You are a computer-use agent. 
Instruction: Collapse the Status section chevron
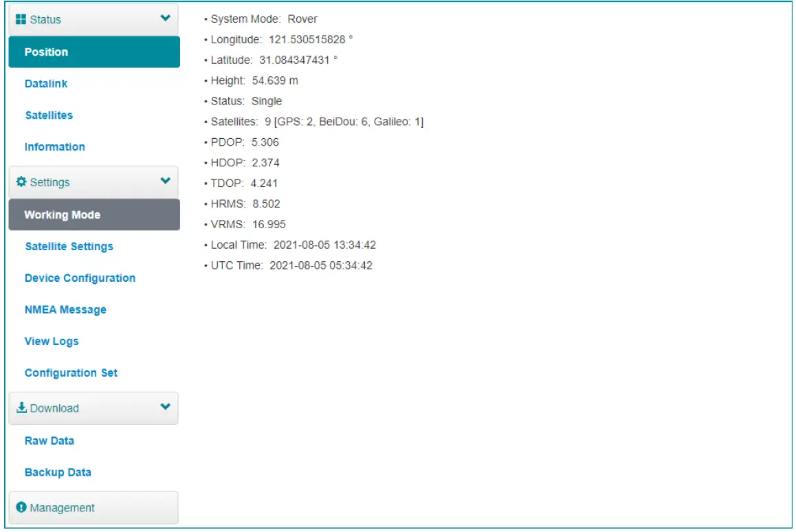point(164,19)
